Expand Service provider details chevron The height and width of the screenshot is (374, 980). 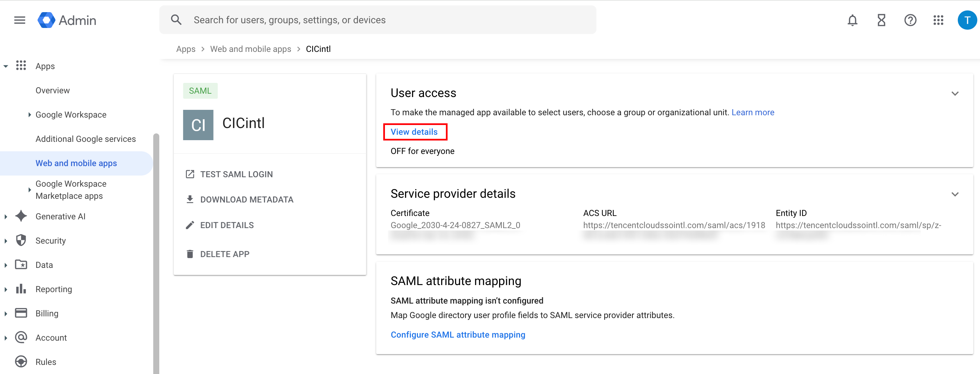(954, 194)
